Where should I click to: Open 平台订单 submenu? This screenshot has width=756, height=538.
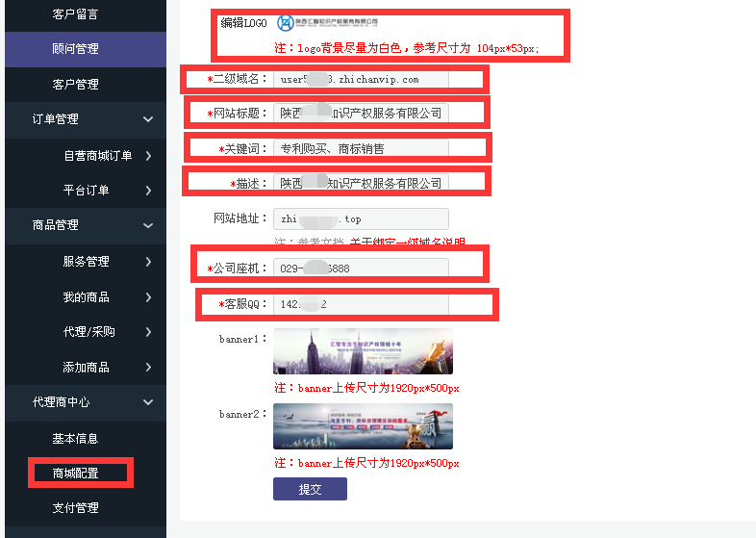click(x=86, y=191)
